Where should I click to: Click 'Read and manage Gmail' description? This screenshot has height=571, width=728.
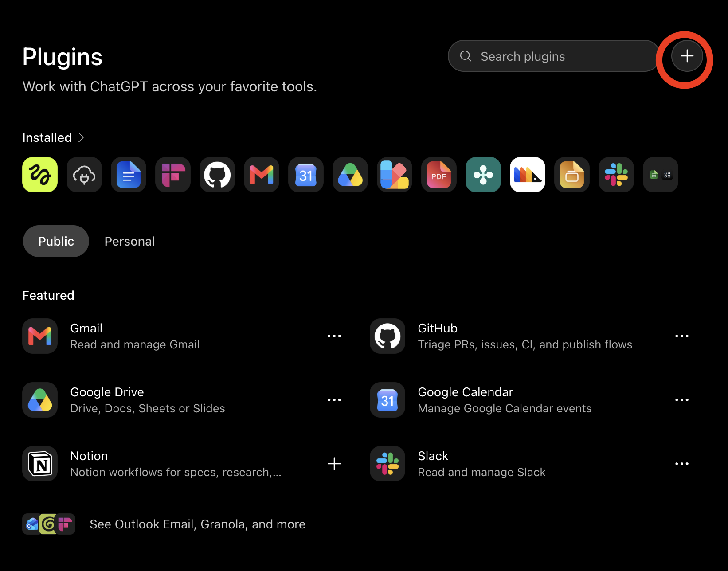pos(135,344)
